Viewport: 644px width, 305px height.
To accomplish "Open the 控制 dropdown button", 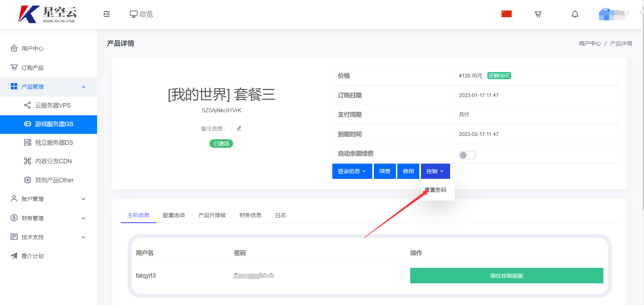I will point(435,171).
